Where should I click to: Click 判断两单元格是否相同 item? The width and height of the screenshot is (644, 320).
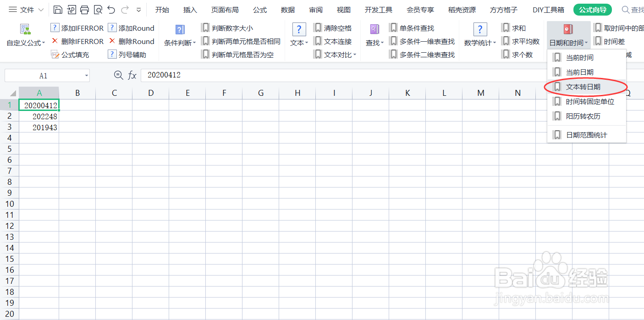point(241,41)
